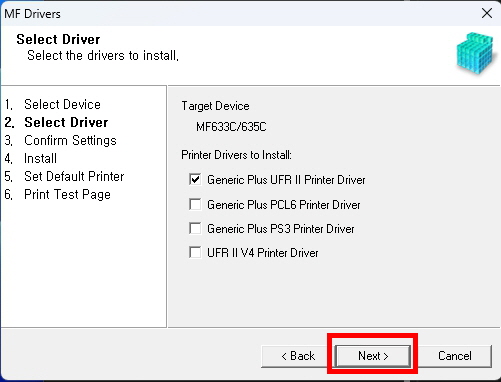Click 'Select the drivers to install.' text
The image size is (501, 382).
[103, 55]
